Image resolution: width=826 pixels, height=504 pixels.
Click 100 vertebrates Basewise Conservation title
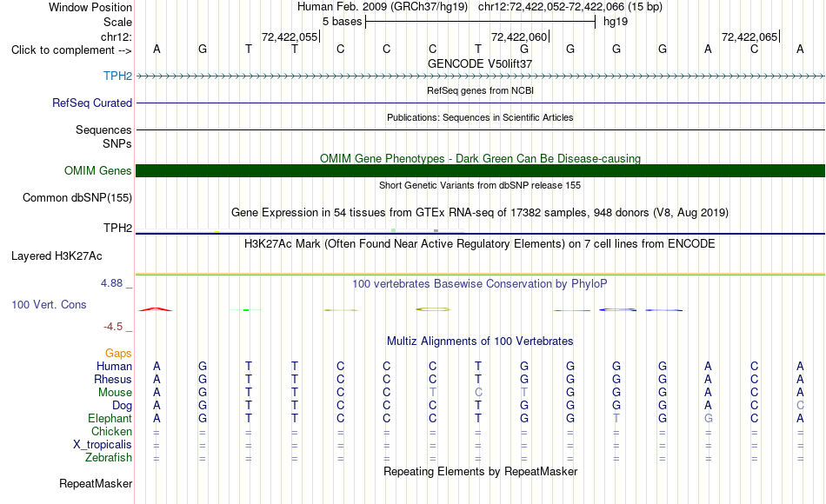coord(480,284)
